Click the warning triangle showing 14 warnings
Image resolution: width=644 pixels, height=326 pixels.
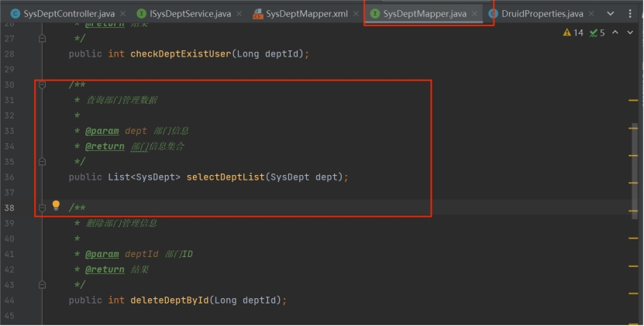tap(567, 33)
